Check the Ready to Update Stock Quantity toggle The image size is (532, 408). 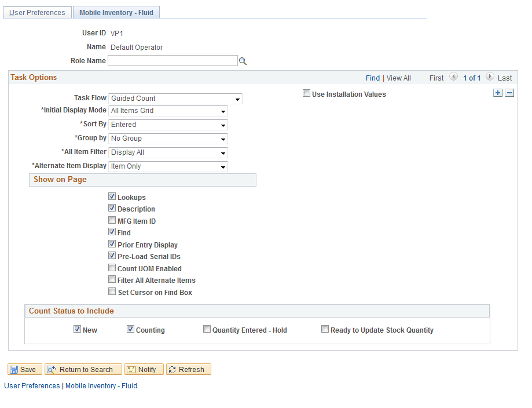(x=325, y=329)
